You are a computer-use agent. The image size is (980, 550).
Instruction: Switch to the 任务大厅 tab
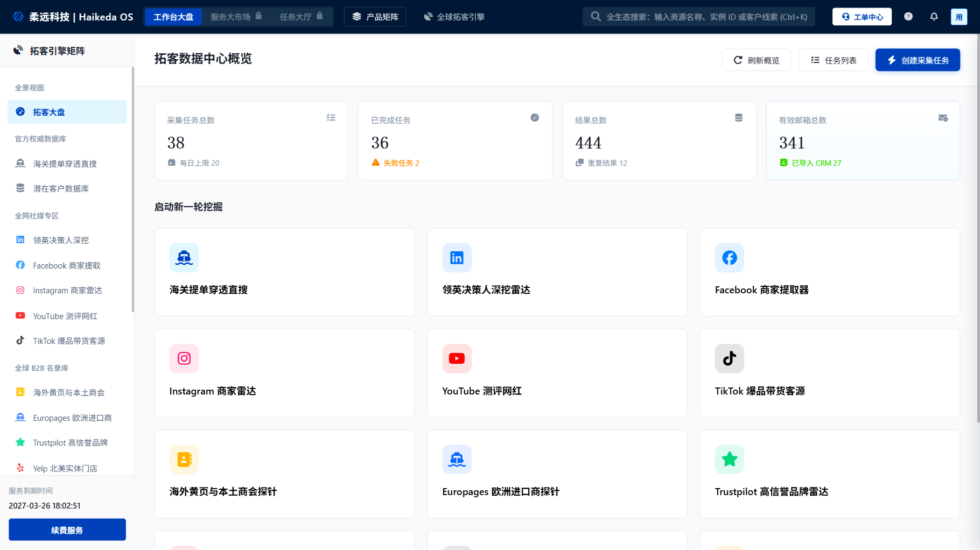(301, 17)
